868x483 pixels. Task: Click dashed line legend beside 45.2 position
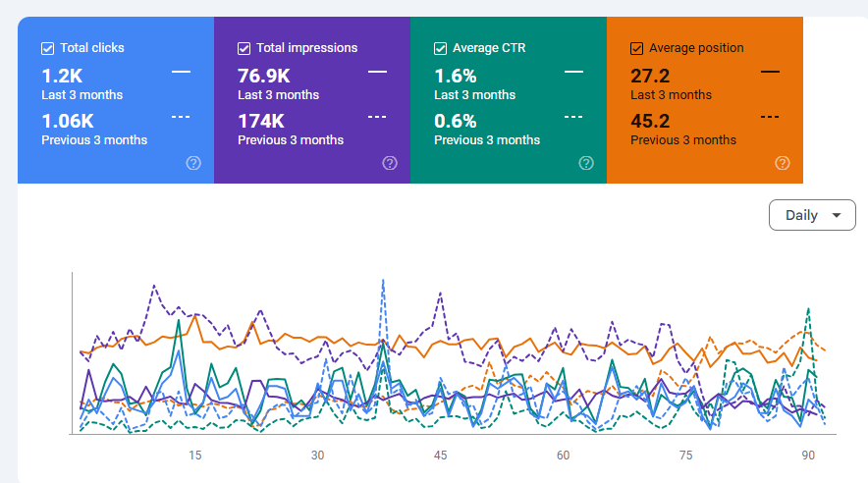(770, 117)
